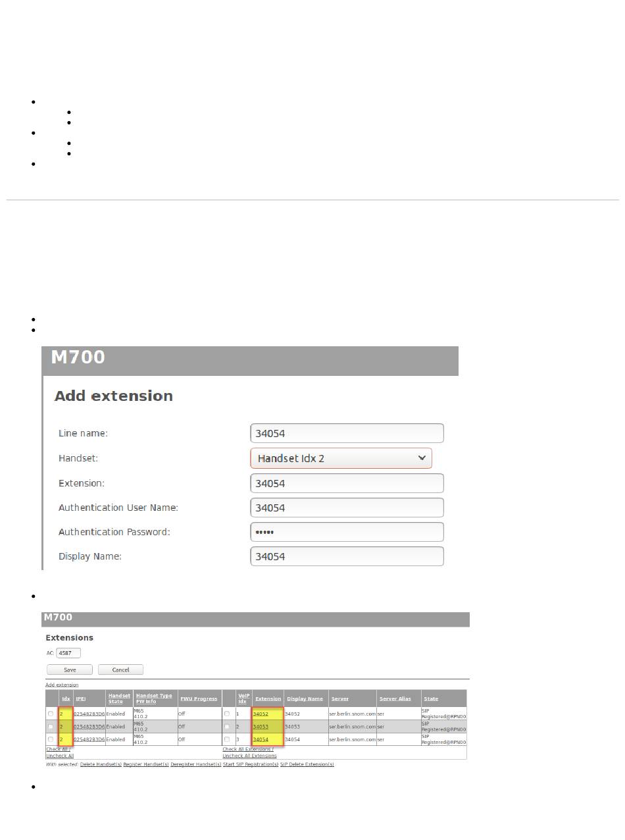
Task: Click the Check All handsets link
Action: click(58, 749)
